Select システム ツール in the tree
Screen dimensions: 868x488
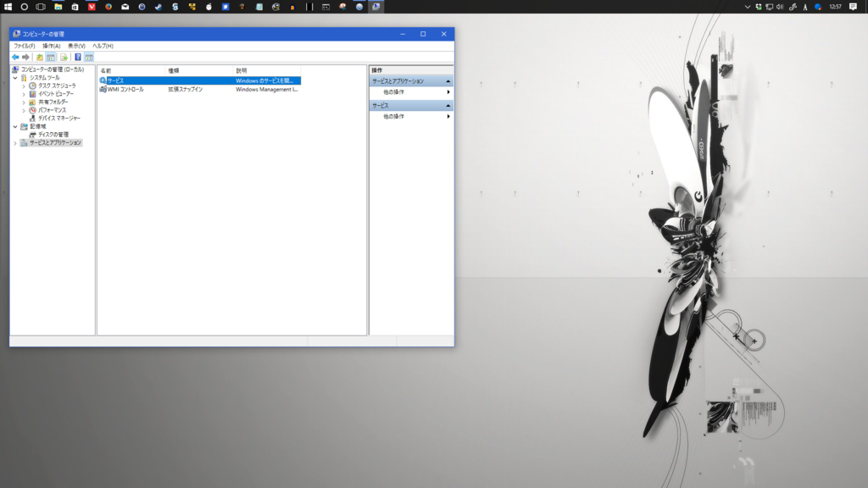point(44,77)
